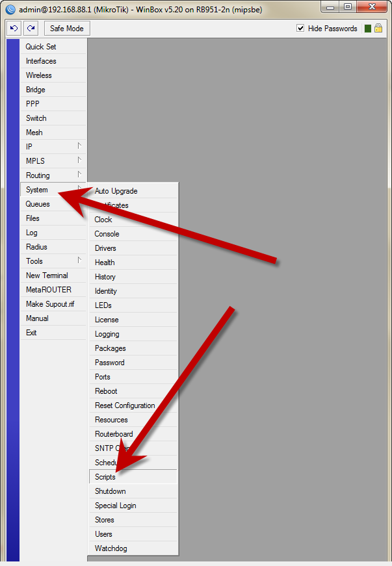Expand the MPLS submenu
Image resolution: width=392 pixels, height=566 pixels.
[x=53, y=161]
